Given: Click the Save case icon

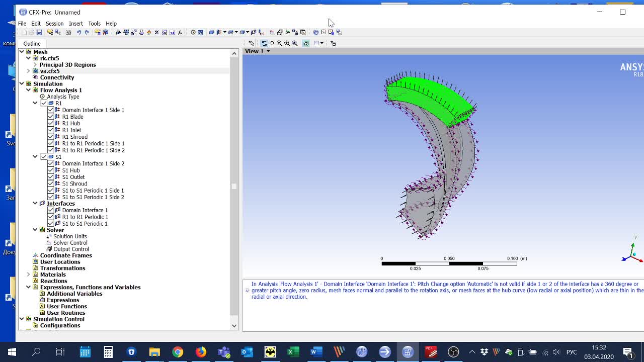Looking at the screenshot, I should (x=39, y=32).
